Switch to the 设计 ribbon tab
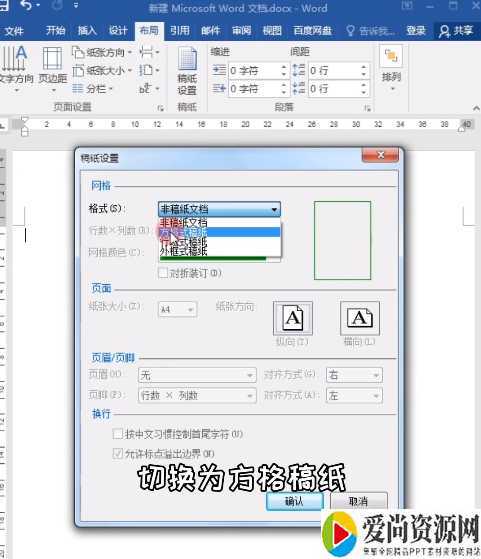Screen dimensions: 481x559 (118, 31)
